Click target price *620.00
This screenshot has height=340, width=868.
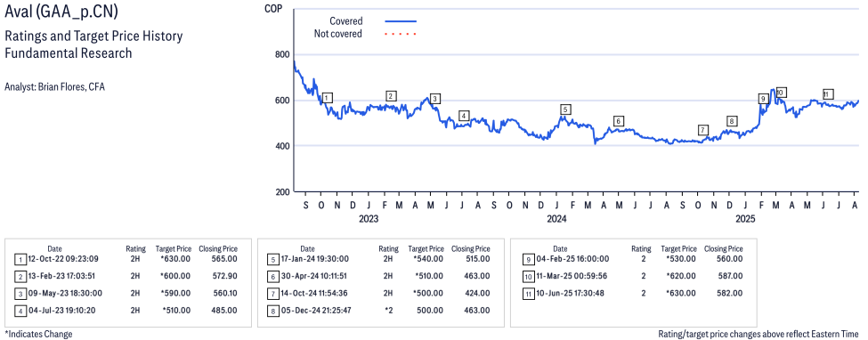[681, 276]
